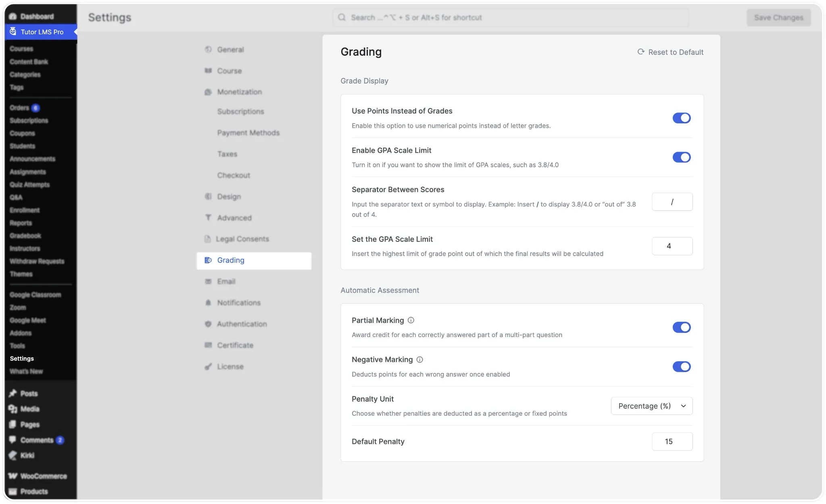Open the Taxes settings tab

pos(227,154)
